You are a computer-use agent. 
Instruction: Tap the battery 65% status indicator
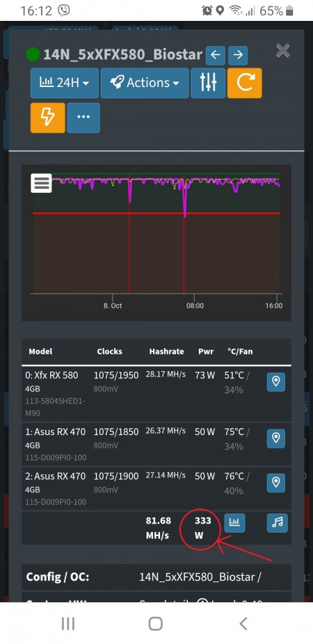277,11
